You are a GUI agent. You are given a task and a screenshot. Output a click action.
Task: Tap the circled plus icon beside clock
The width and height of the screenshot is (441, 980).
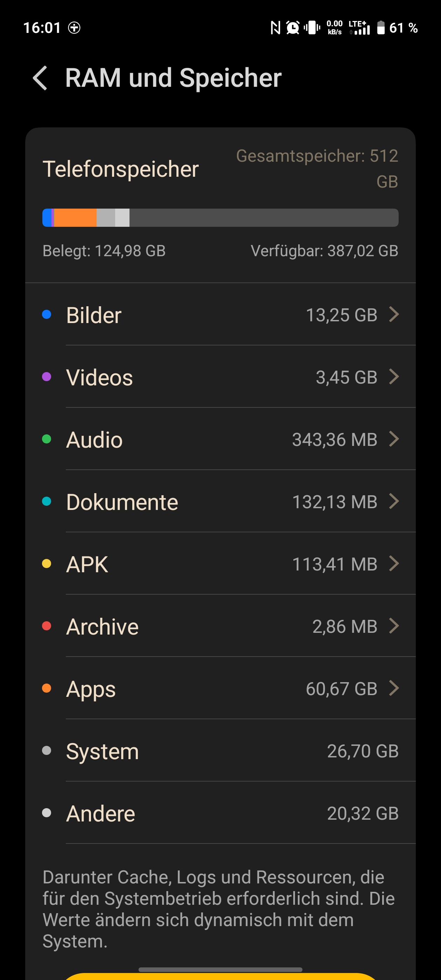pos(74,28)
